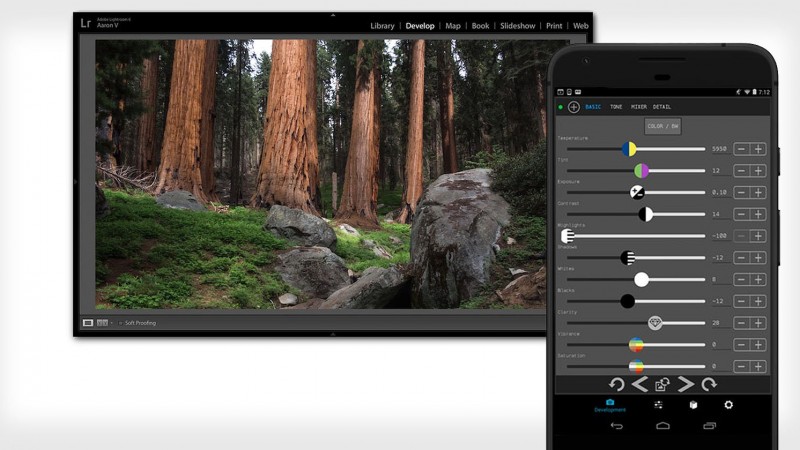Increase Highlights with the plus button

coord(758,236)
